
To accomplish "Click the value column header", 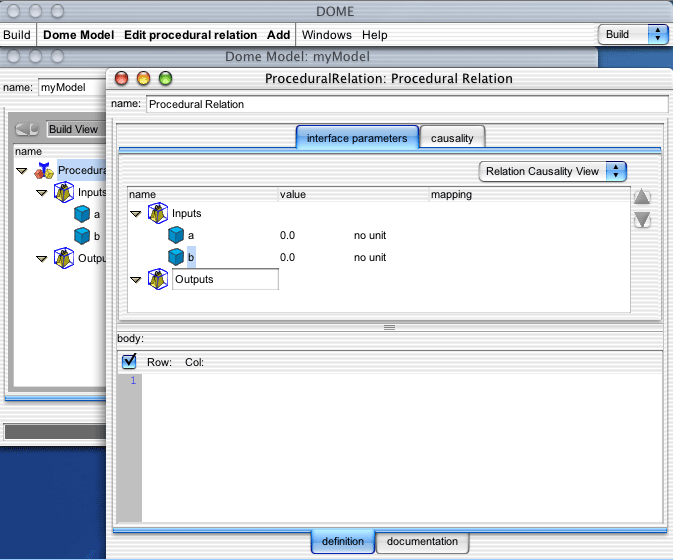I will click(353, 194).
